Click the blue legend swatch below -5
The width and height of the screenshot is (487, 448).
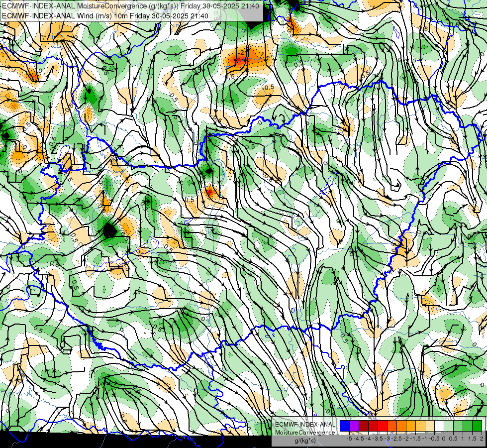(x=345, y=426)
